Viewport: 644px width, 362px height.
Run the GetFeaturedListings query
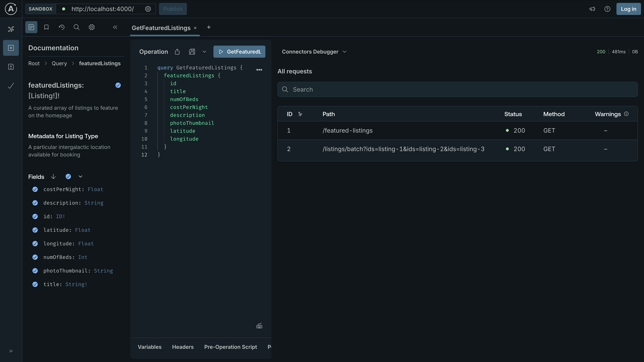pyautogui.click(x=239, y=51)
